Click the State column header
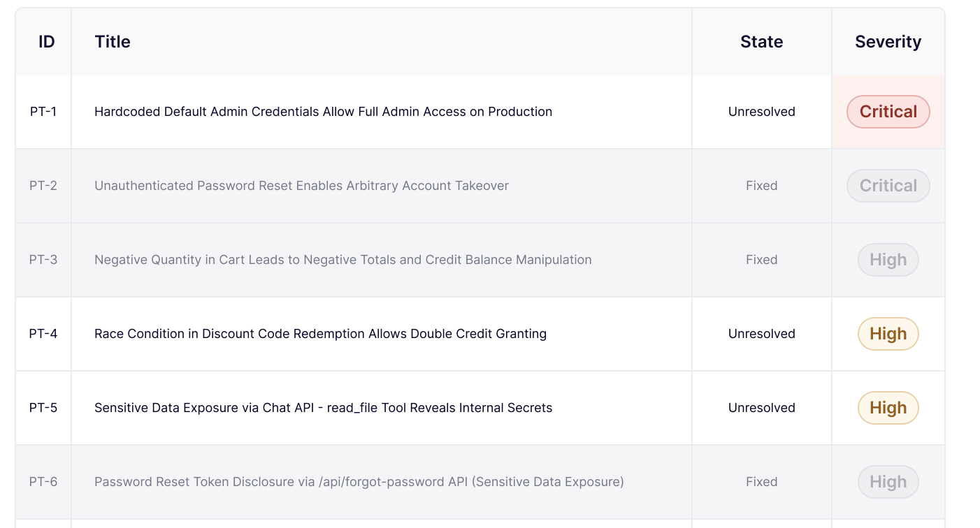Viewport: 980px width, 528px height. [x=761, y=42]
